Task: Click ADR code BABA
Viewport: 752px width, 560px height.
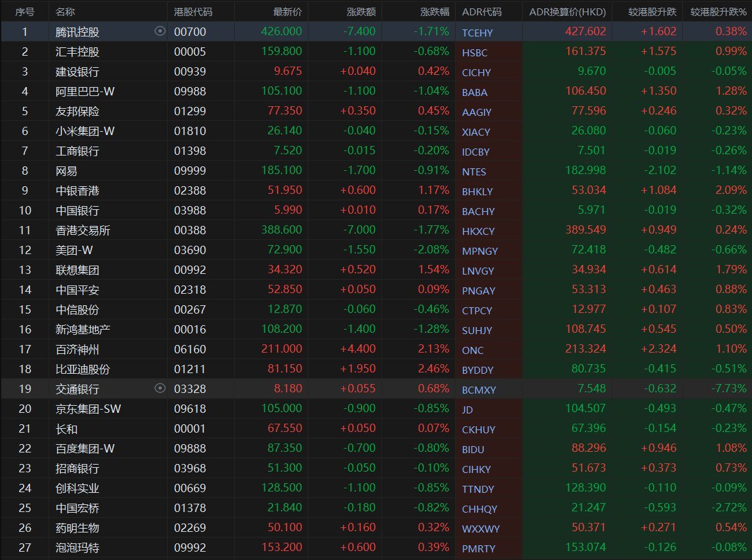Action: click(x=475, y=93)
